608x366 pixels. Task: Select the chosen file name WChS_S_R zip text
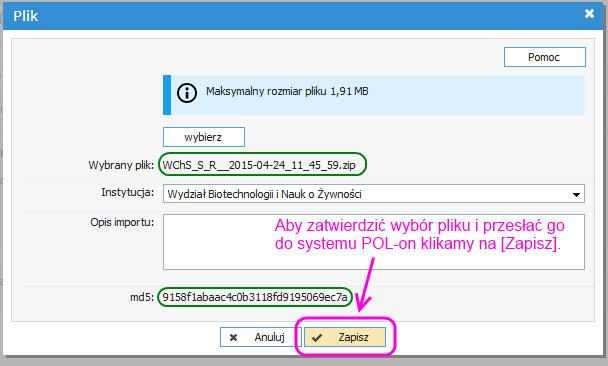click(259, 165)
